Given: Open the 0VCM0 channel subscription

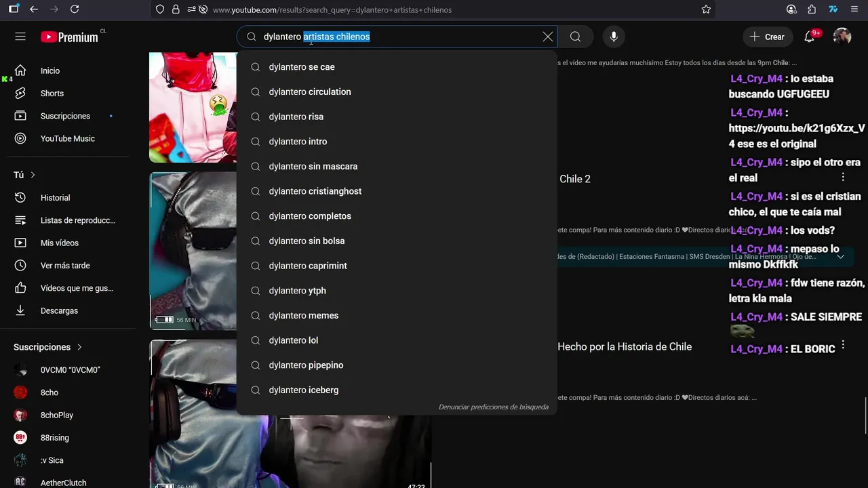Looking at the screenshot, I should [x=68, y=370].
